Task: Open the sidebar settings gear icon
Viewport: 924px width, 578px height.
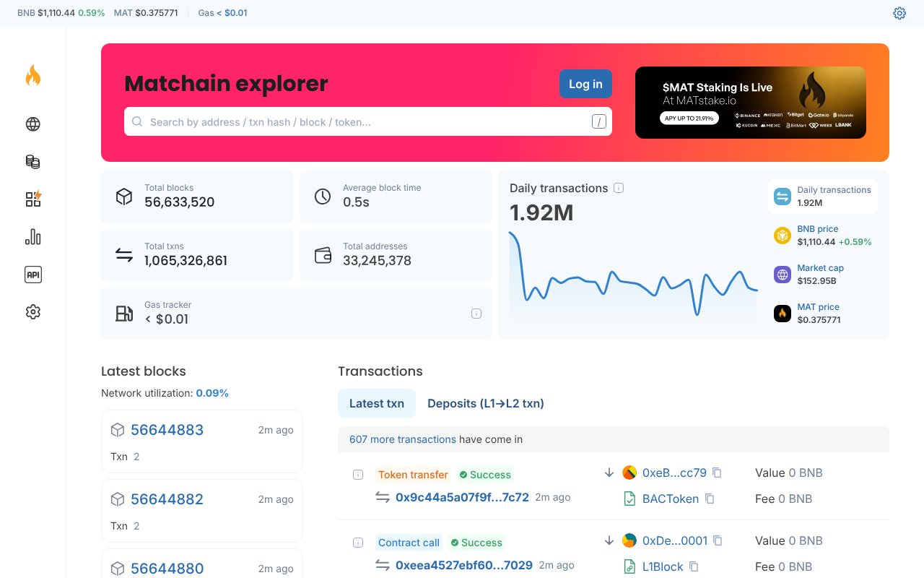Action: coord(32,311)
